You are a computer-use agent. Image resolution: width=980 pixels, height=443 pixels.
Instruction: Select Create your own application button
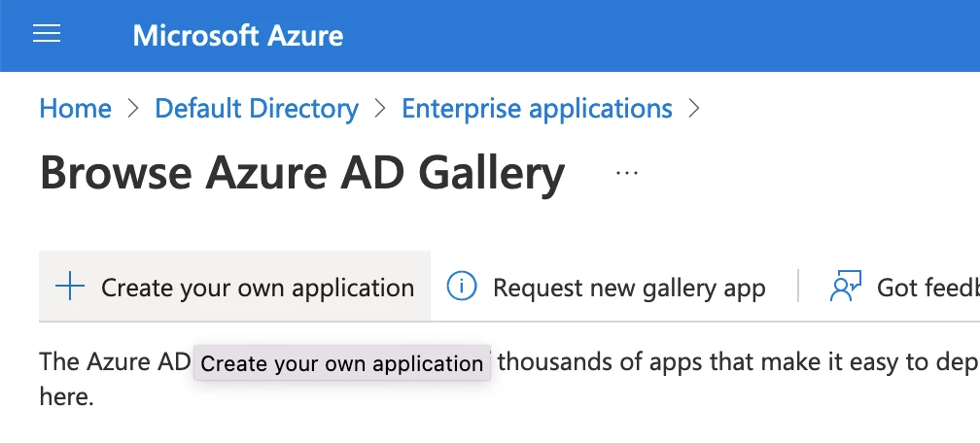(x=234, y=287)
